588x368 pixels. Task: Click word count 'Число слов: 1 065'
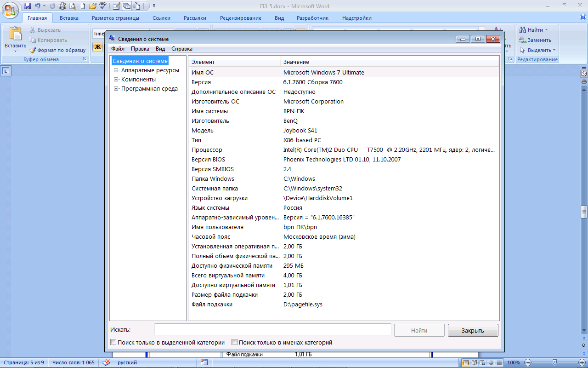pyautogui.click(x=73, y=362)
